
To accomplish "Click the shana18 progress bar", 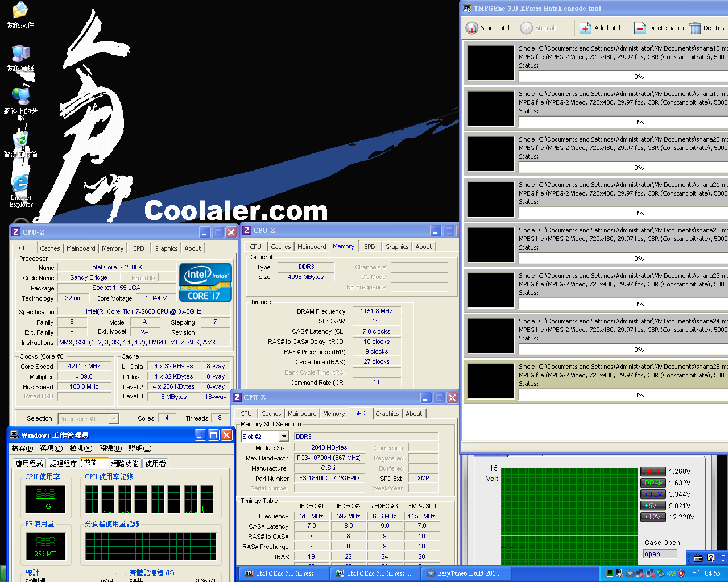I will pos(623,77).
